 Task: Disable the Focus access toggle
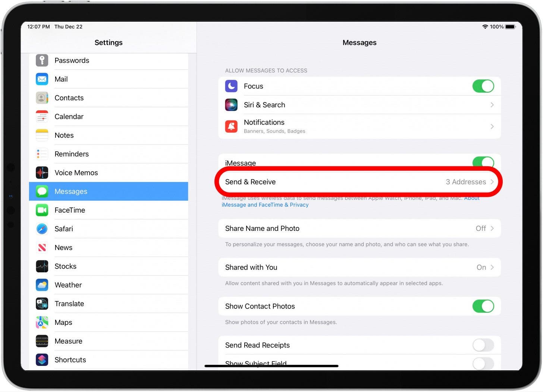pos(483,86)
